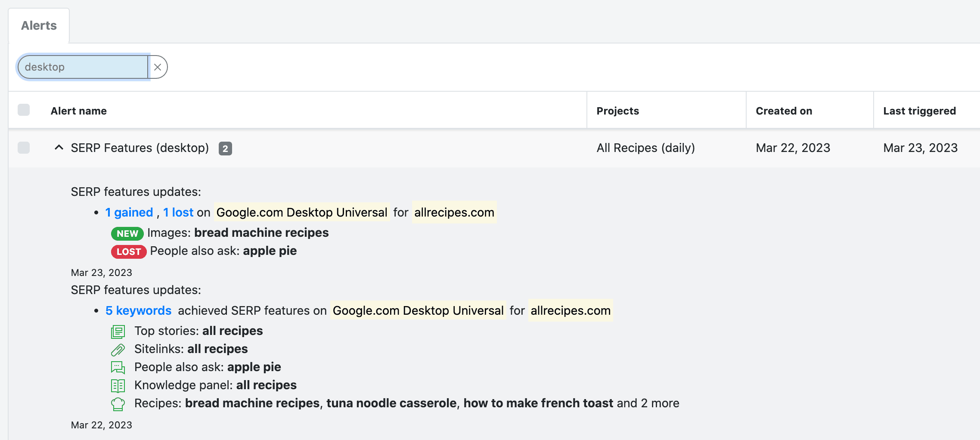Click the Sitelinks paperclip icon
The image size is (980, 440).
click(118, 350)
